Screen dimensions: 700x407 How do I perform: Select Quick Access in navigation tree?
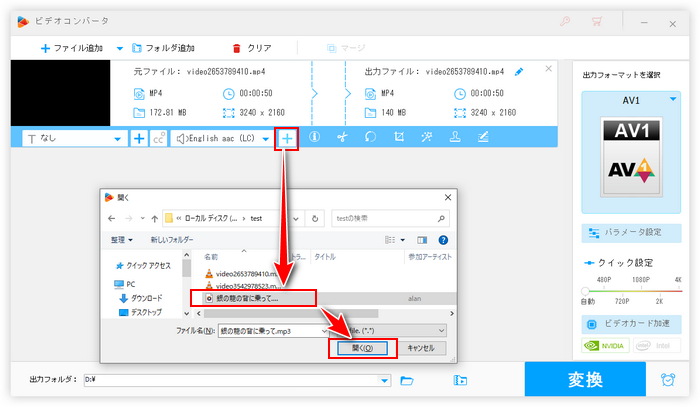(143, 266)
